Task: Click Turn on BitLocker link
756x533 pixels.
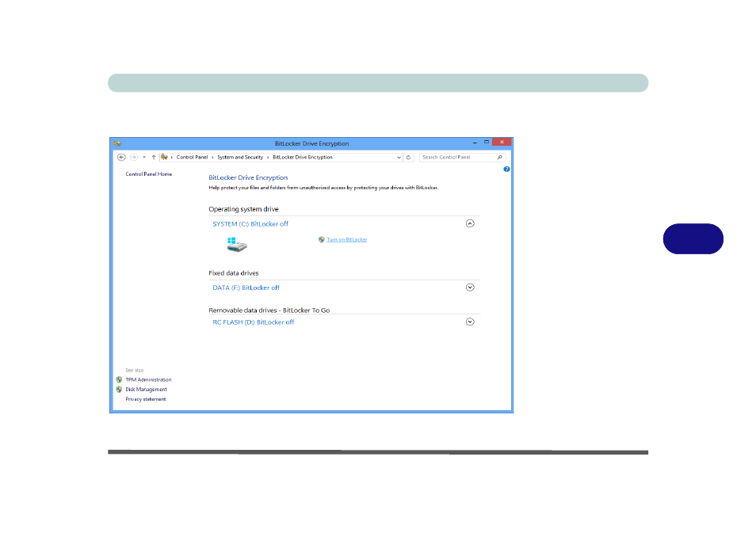Action: [346, 239]
